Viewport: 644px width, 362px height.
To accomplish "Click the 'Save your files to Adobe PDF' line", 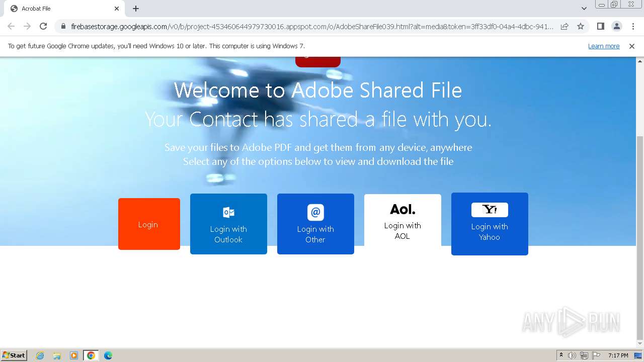I will [x=318, y=147].
